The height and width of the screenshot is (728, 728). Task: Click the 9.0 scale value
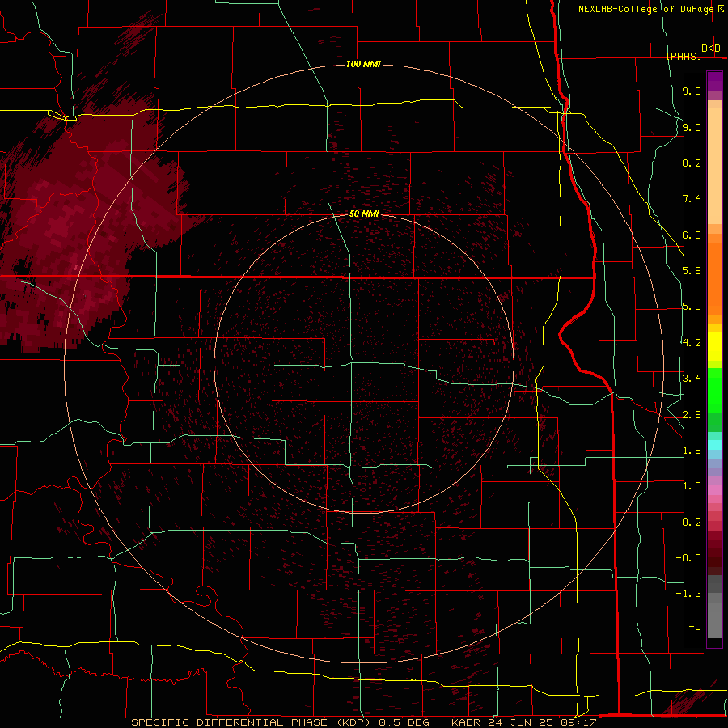(x=692, y=127)
